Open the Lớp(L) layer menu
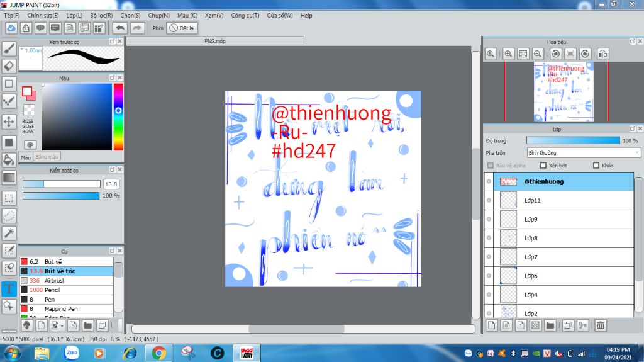This screenshot has height=362, width=644. pyautogui.click(x=74, y=15)
